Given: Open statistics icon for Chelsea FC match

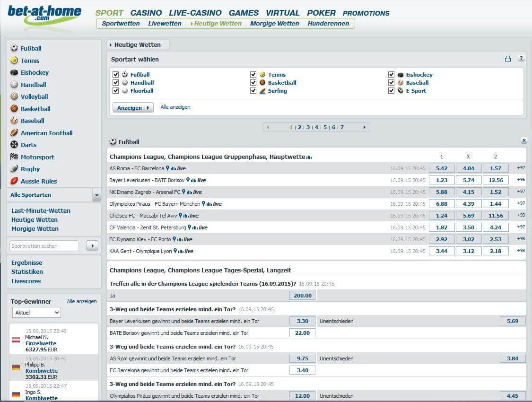Looking at the screenshot, I should (x=186, y=216).
